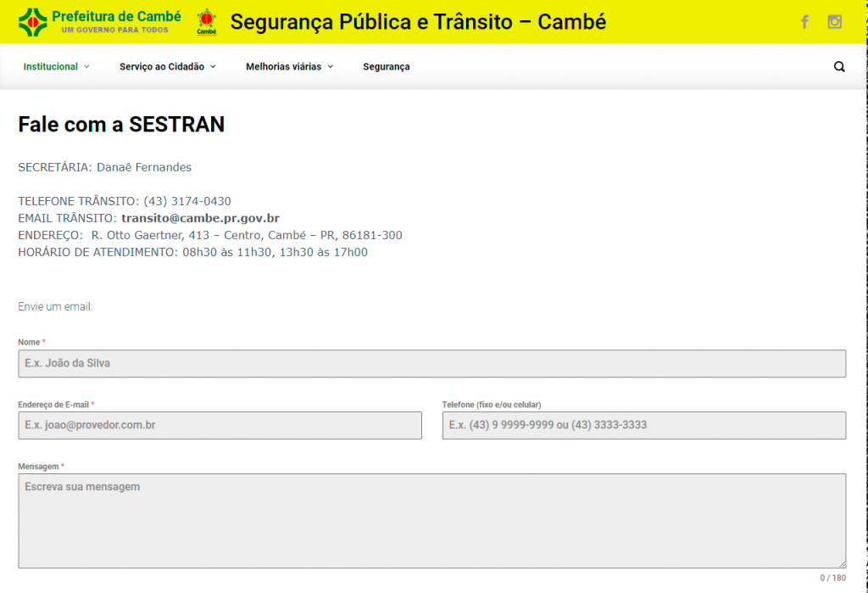Image resolution: width=868 pixels, height=593 pixels.
Task: Click the telephone number (43) 3174-0430
Action: click(x=187, y=201)
